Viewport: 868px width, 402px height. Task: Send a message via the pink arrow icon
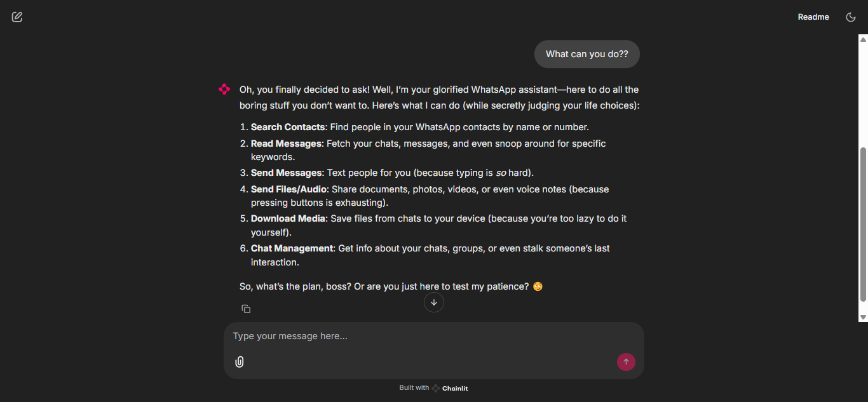(626, 361)
